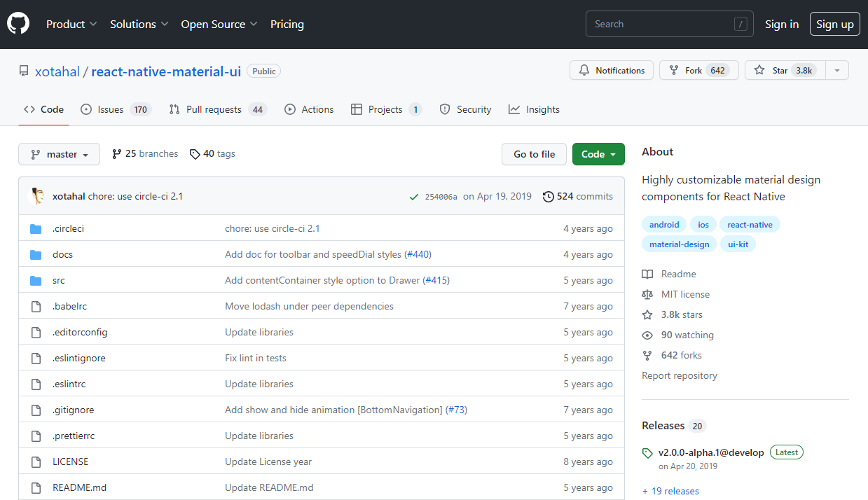
Task: Click the green commit status checkmark
Action: point(414,197)
